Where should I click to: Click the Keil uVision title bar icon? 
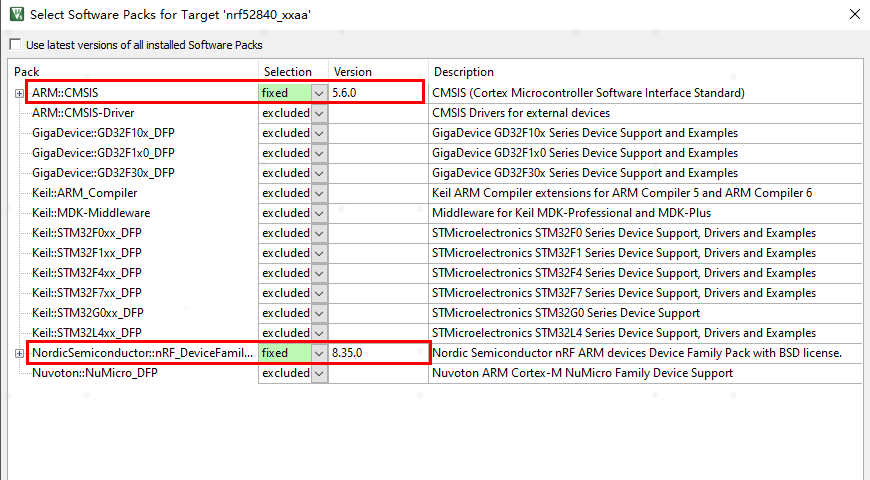coord(17,14)
